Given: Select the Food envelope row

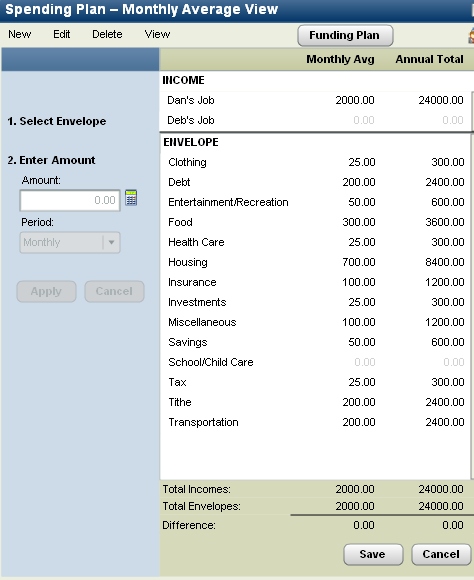Looking at the screenshot, I should coord(315,222).
